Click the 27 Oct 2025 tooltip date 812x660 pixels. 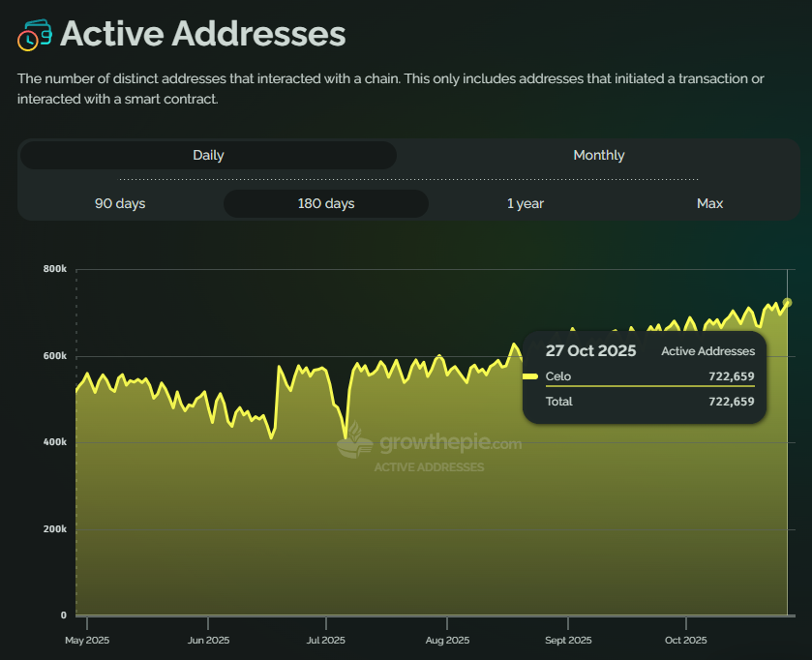pyautogui.click(x=590, y=351)
